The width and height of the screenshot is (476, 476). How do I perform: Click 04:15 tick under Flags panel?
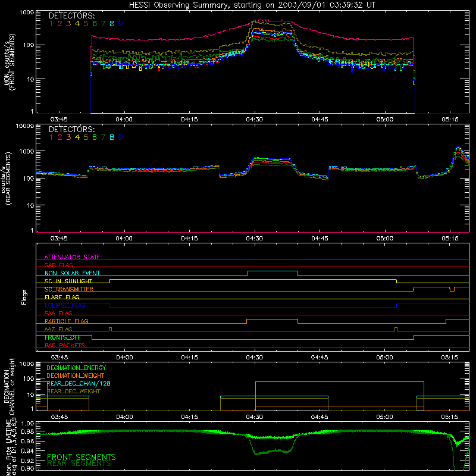(189, 358)
